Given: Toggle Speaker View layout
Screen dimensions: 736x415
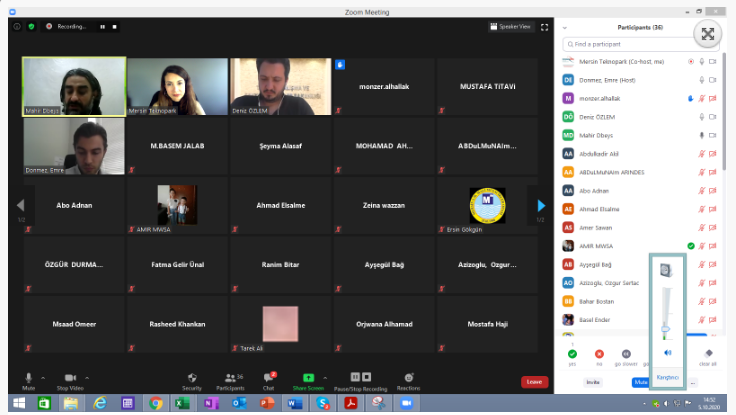Looking at the screenshot, I should click(510, 27).
